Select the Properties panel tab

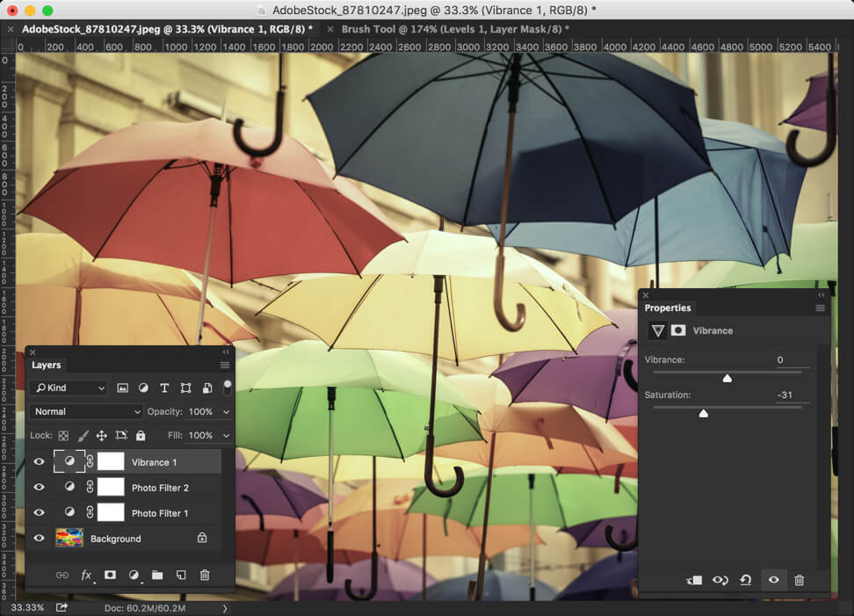[668, 308]
